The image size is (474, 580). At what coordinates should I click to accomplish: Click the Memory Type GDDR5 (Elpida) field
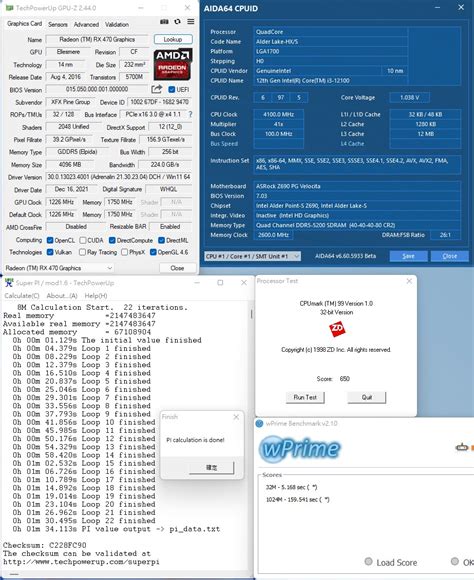tap(77, 152)
